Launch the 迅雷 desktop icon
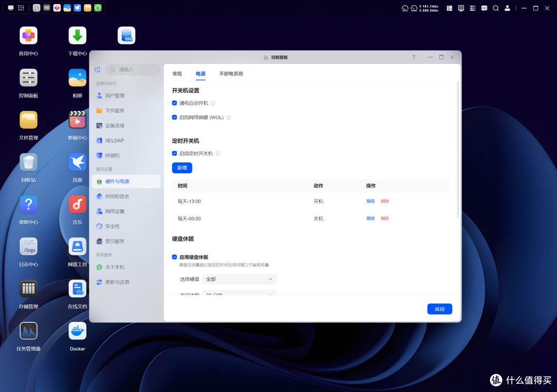This screenshot has width=557, height=392. click(x=77, y=162)
